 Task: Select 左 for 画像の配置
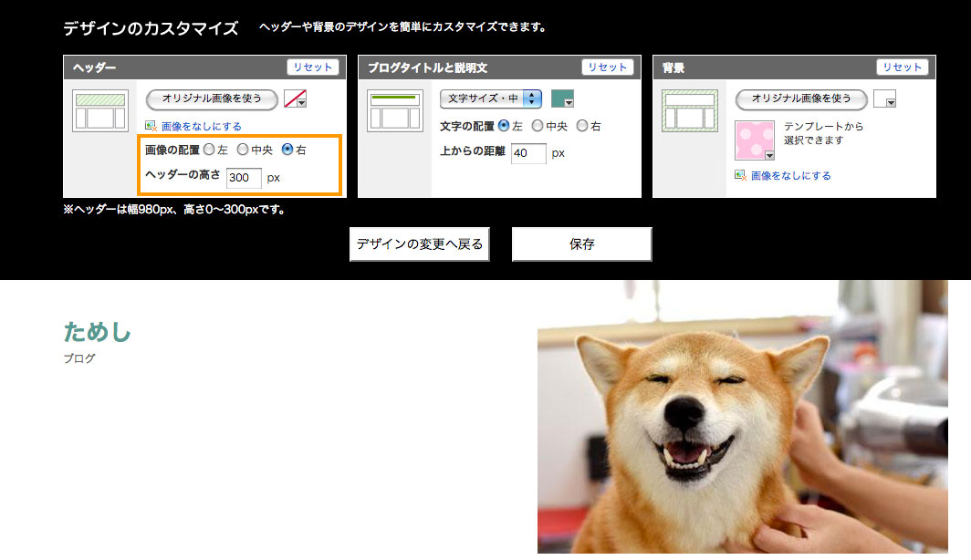(209, 150)
